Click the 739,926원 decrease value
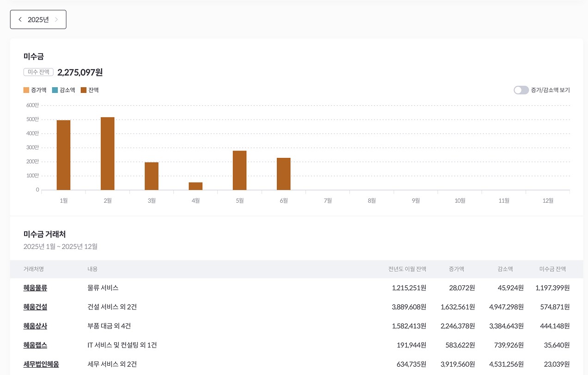Viewport: 588px width, 375px height. 508,345
